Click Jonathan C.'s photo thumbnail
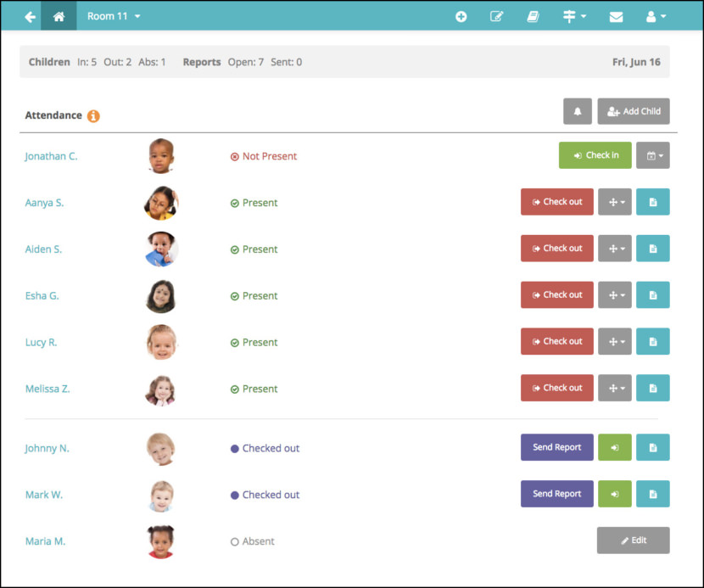The width and height of the screenshot is (704, 588). (x=161, y=156)
